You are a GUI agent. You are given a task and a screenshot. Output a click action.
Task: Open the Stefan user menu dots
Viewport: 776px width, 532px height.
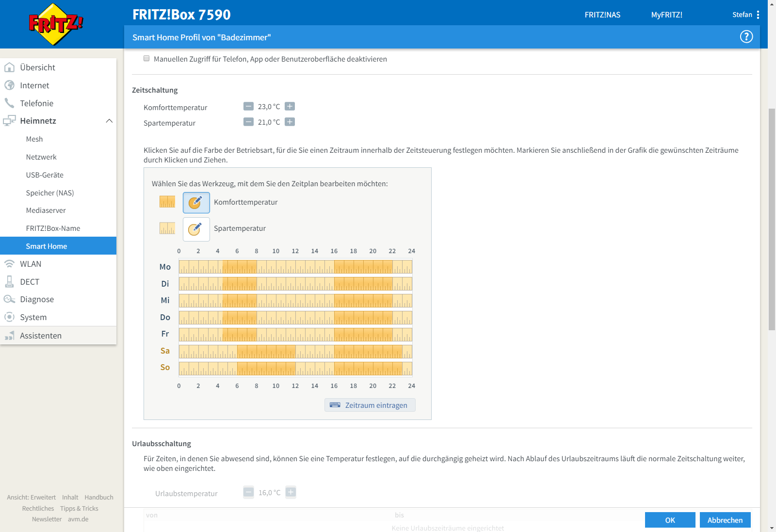click(x=758, y=15)
